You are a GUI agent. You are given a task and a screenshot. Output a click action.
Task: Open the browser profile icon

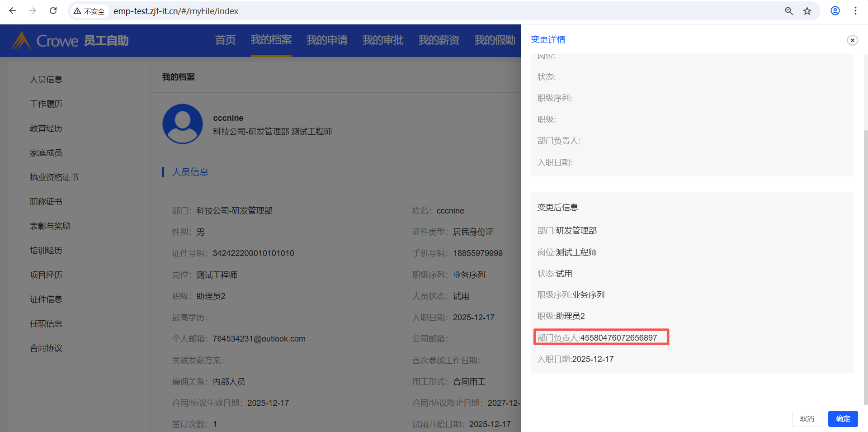coord(835,11)
